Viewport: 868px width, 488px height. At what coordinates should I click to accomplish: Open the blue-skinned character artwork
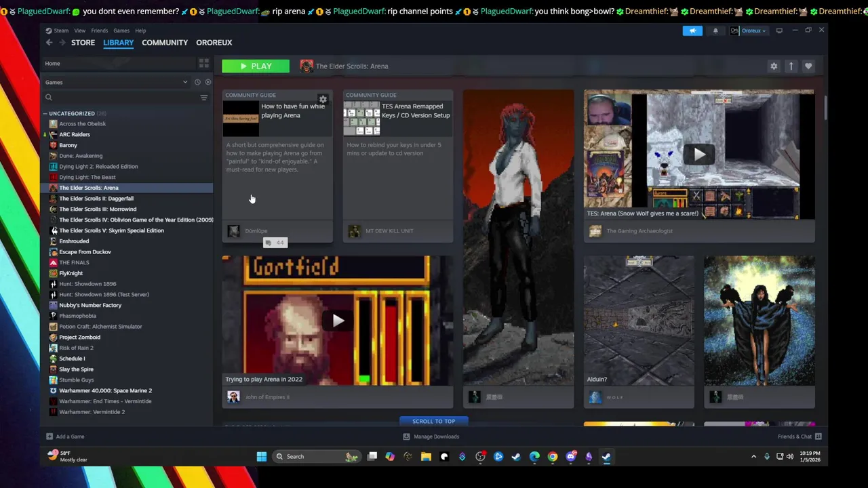[x=518, y=237]
